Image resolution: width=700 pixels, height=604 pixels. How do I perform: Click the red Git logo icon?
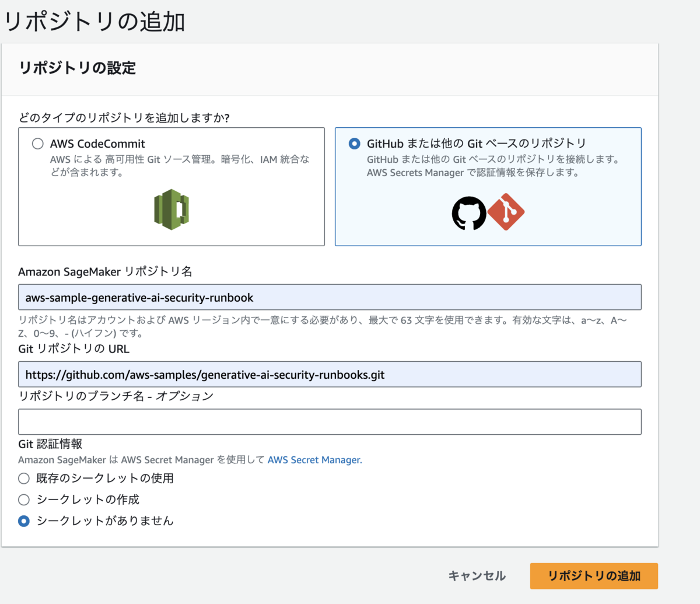[x=506, y=212]
